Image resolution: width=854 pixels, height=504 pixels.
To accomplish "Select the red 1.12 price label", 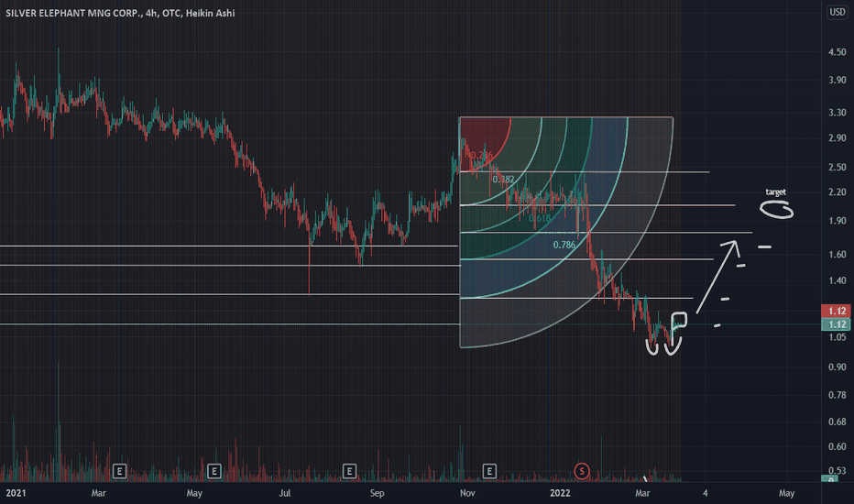I will coord(837,311).
